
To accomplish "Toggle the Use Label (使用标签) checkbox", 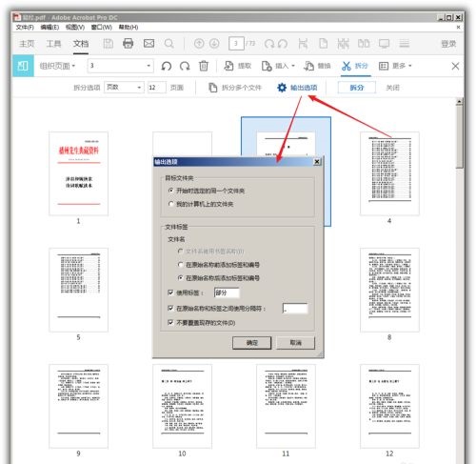I will tap(170, 293).
